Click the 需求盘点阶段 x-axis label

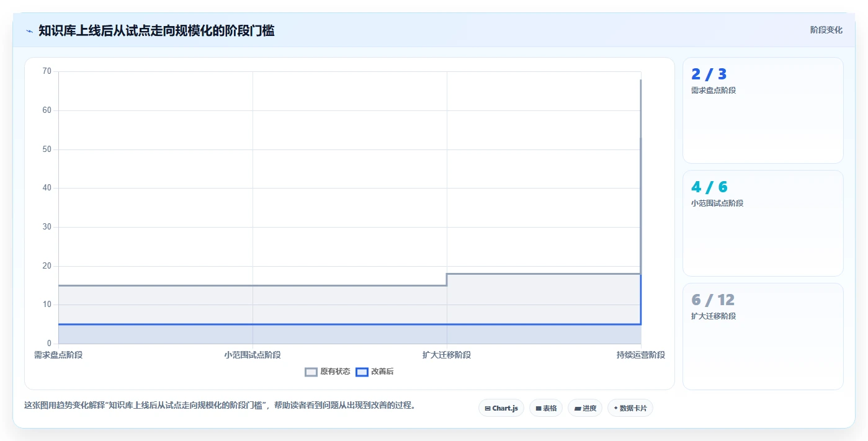coord(58,355)
